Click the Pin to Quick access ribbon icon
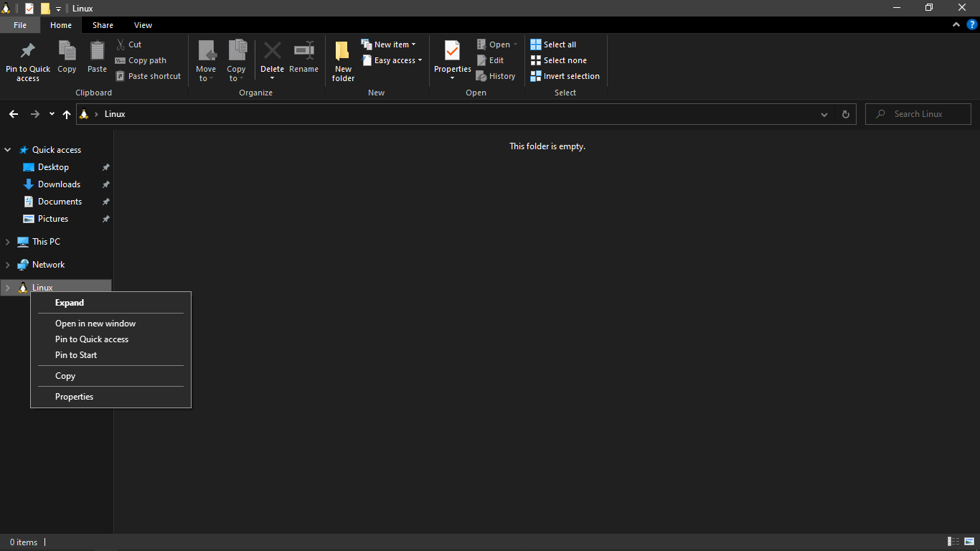 [x=27, y=52]
